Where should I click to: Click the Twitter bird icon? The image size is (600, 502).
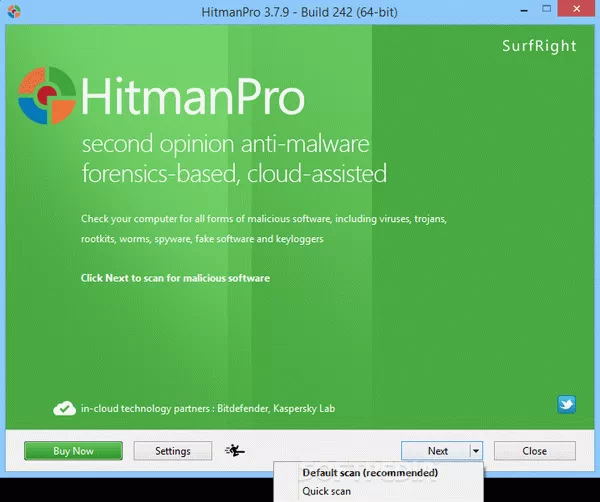[566, 405]
